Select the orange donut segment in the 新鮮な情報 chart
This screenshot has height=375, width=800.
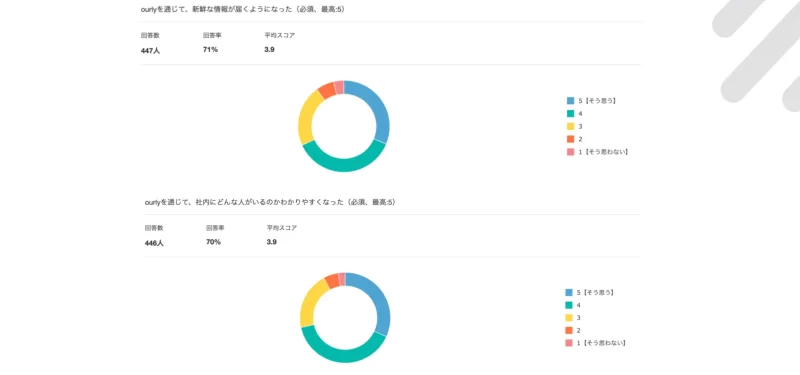[326, 90]
